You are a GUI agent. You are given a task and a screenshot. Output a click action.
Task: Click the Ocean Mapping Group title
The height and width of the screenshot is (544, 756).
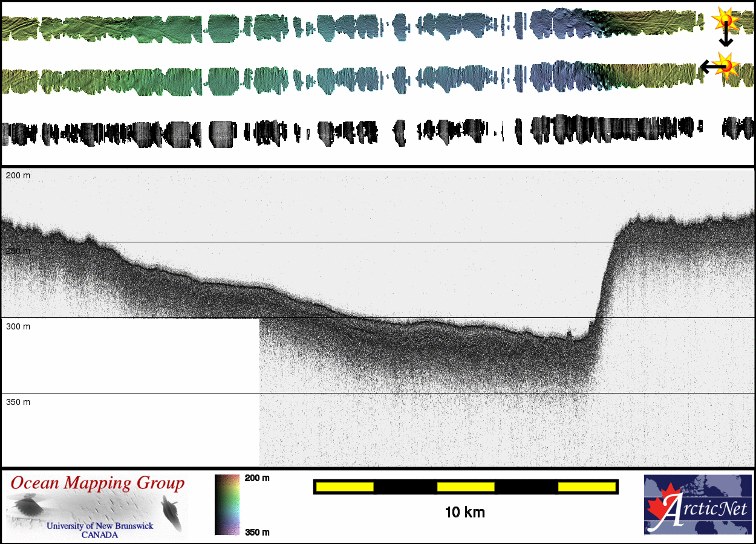pos(97,484)
